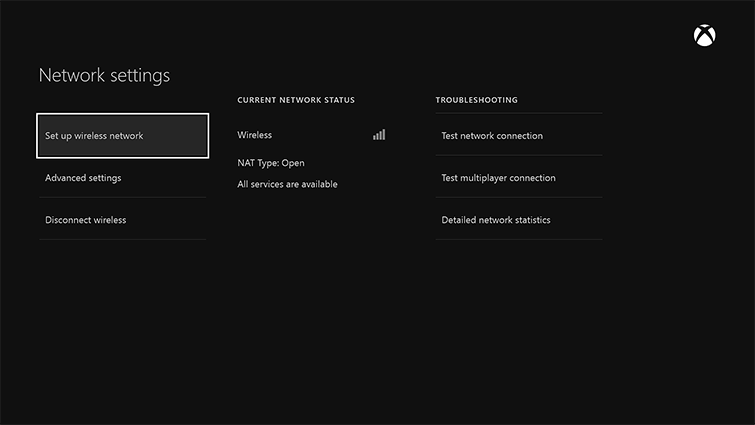Disconnect from the current wireless network
755x425 pixels.
click(x=122, y=220)
